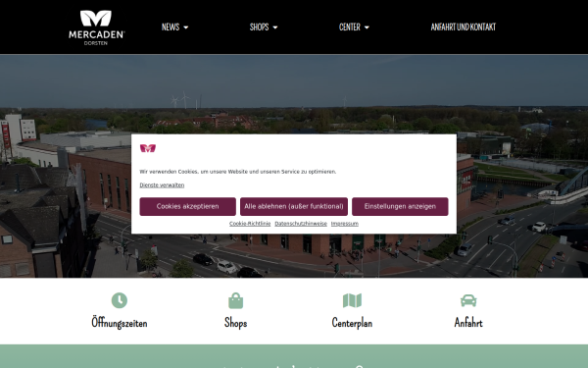
Task: Click the Shops label below bag icon
Action: (x=235, y=323)
